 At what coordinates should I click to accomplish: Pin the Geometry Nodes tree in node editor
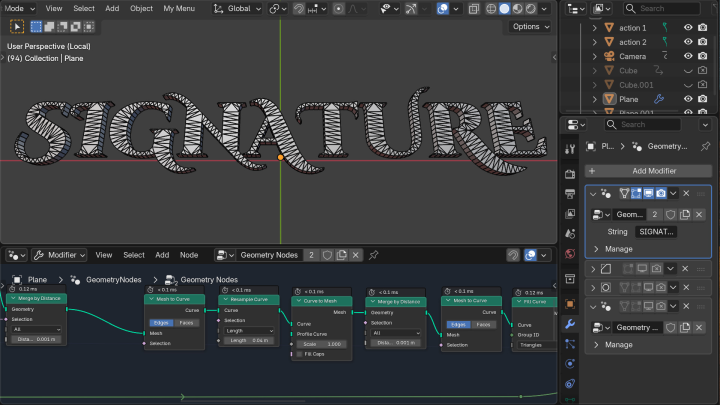[373, 255]
